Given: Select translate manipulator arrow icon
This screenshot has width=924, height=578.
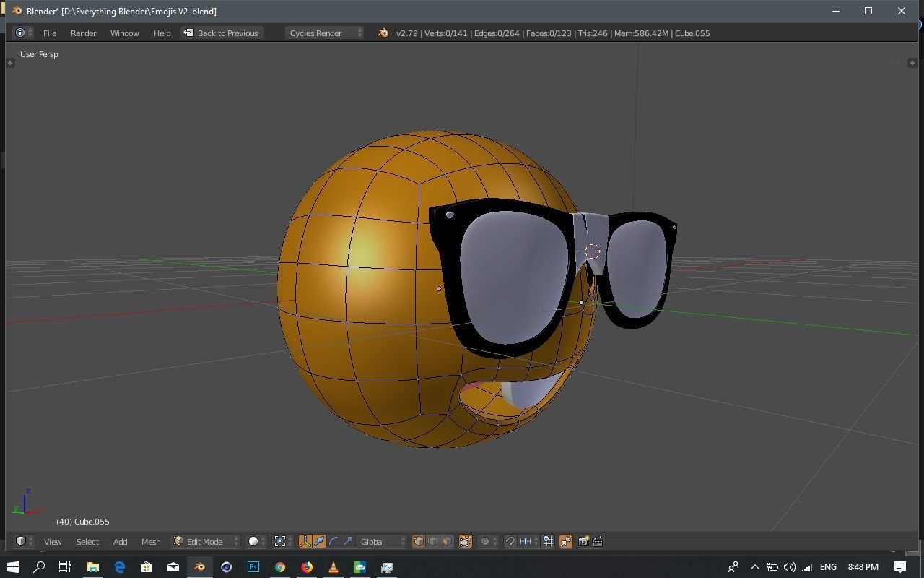Looking at the screenshot, I should pos(319,541).
